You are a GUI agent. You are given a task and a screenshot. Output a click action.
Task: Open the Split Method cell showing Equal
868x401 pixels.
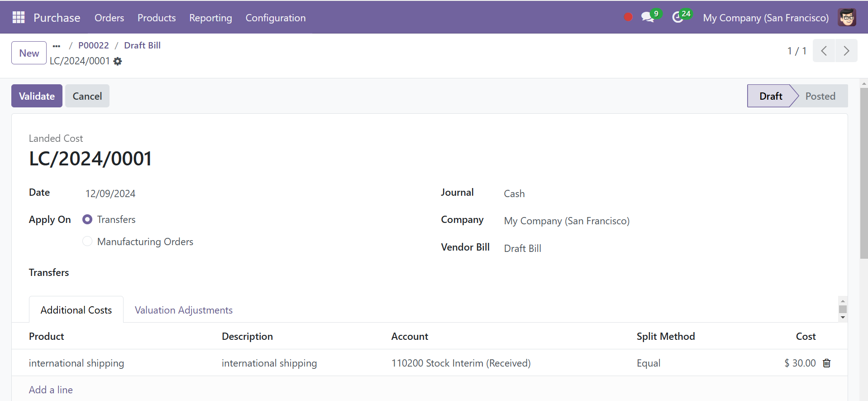(649, 363)
